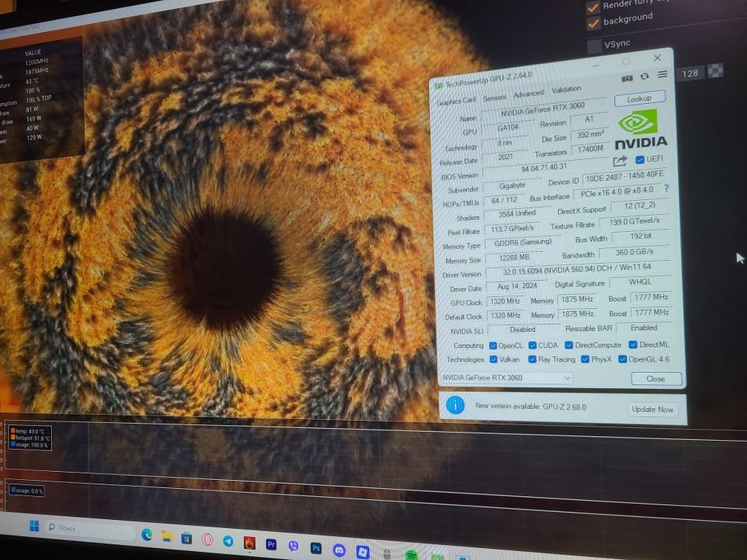Click the Memory Type GDDR6 (Samsung) value
Screen dimensions: 747x560
pos(523,242)
